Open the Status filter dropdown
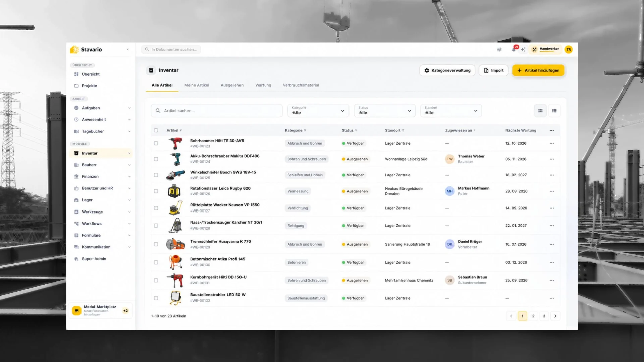This screenshot has width=644, height=362. 384,111
